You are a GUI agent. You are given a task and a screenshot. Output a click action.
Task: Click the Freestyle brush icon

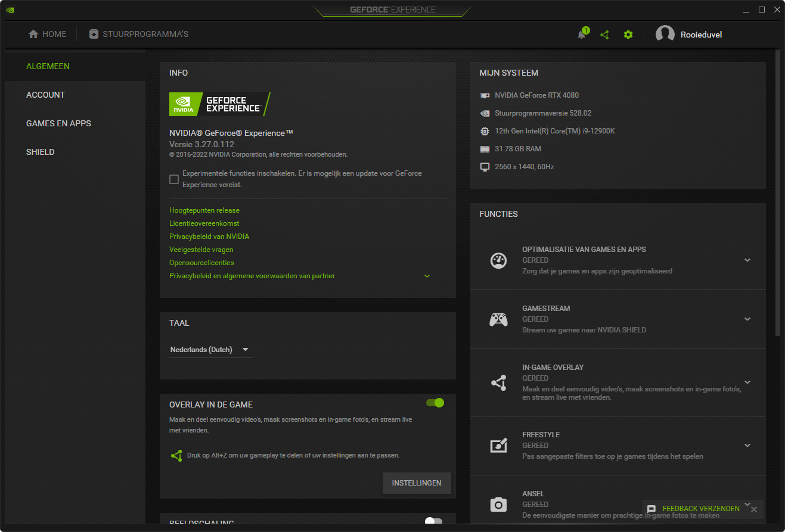498,446
